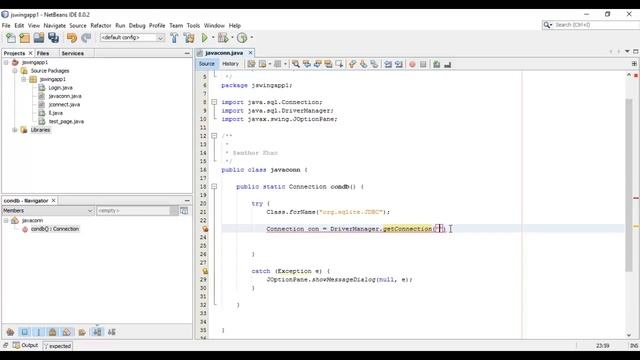Click the Stop Macro Recording square icon
Image resolution: width=640 pixels, height=360 pixels.
(x=423, y=64)
